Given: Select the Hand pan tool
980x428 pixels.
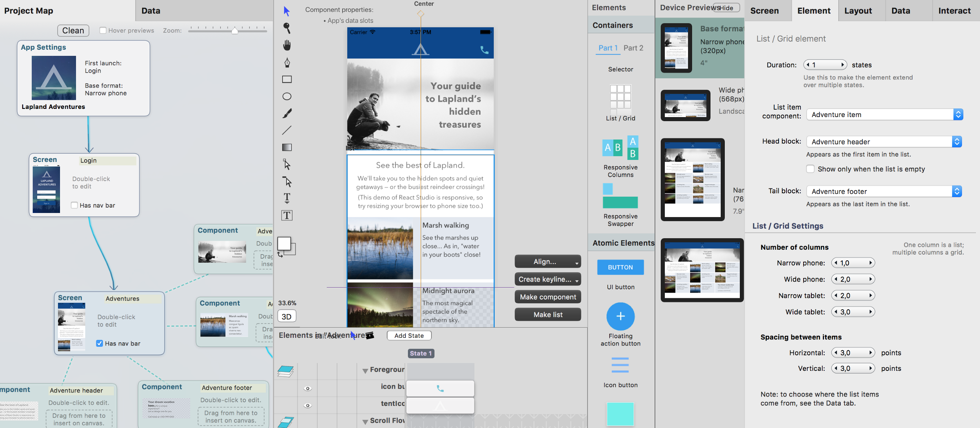Looking at the screenshot, I should 287,45.
